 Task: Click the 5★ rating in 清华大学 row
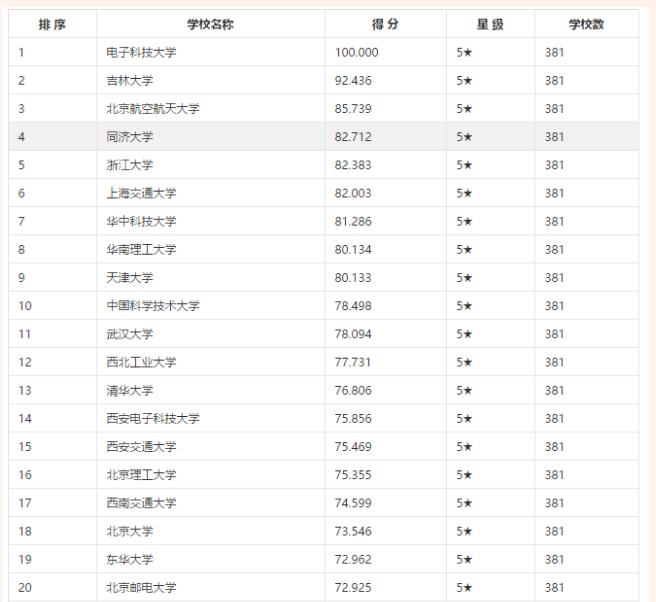pyautogui.click(x=464, y=390)
